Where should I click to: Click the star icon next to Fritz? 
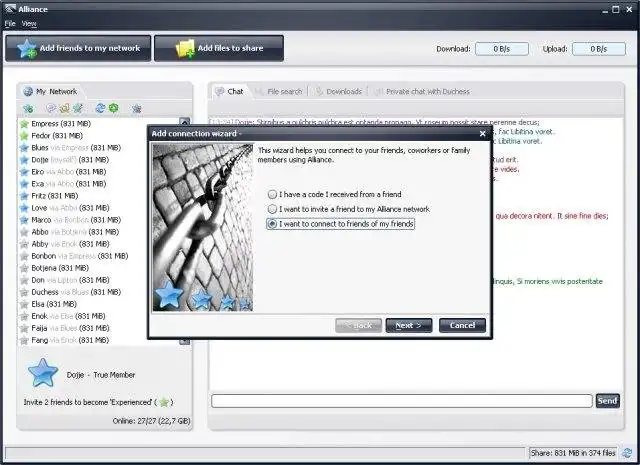click(x=24, y=196)
